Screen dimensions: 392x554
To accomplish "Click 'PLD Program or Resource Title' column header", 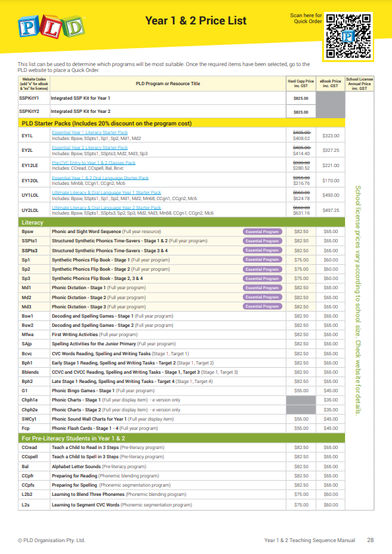I will coord(168,84).
